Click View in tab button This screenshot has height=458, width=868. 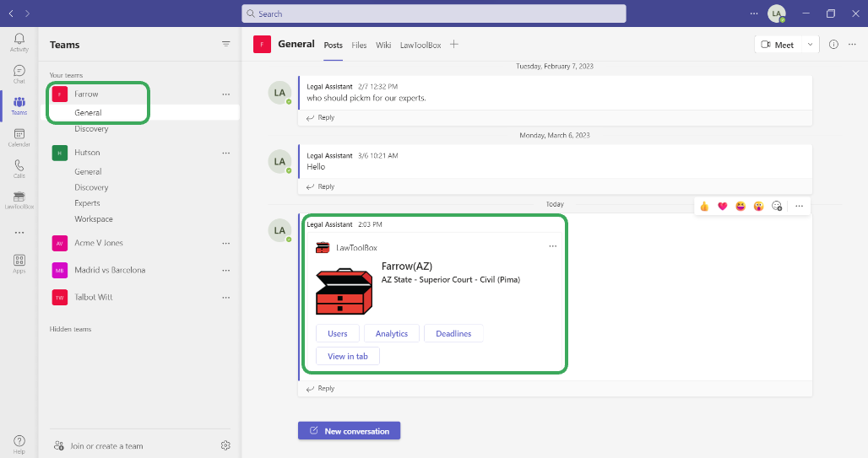pyautogui.click(x=348, y=356)
